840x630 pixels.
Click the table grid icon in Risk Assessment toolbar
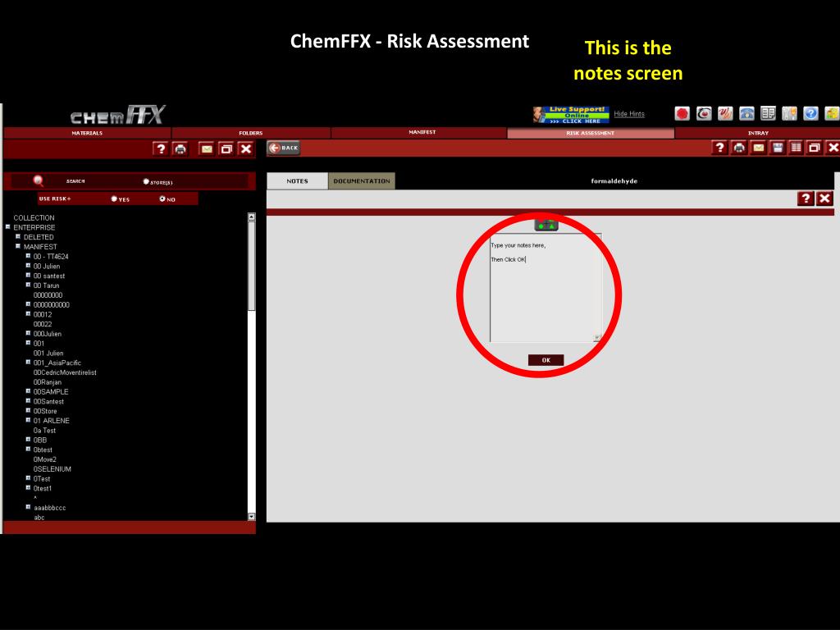(796, 148)
